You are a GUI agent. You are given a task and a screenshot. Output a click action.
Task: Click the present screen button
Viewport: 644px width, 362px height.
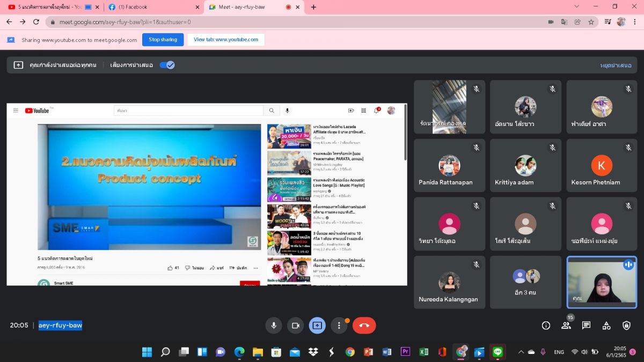click(317, 326)
